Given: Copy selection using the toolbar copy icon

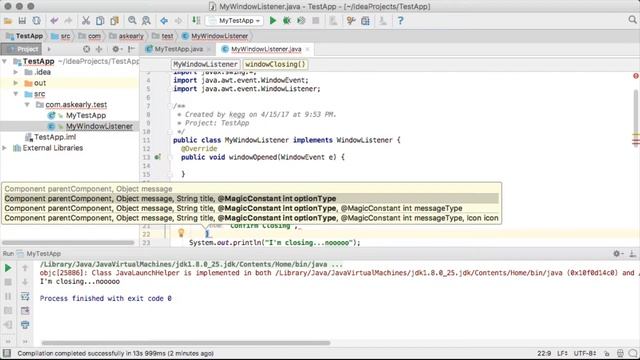Looking at the screenshot, I should click(x=100, y=21).
